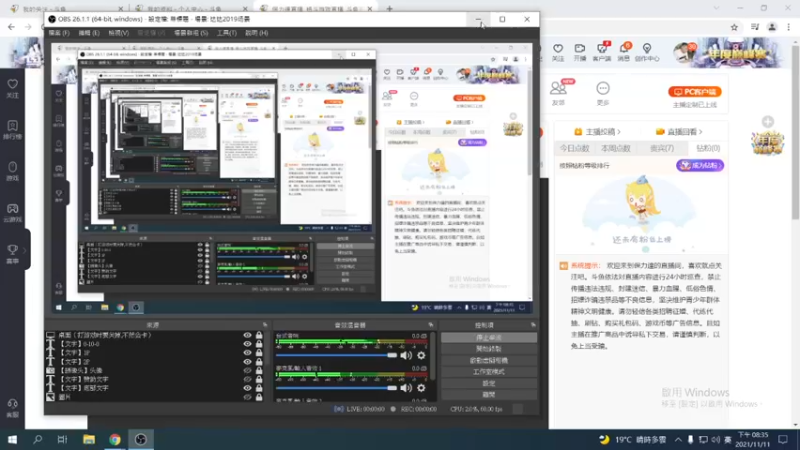Screen dimensions: 800x450
Task: Pop out the 來源 dock panel icon
Action: (265, 324)
